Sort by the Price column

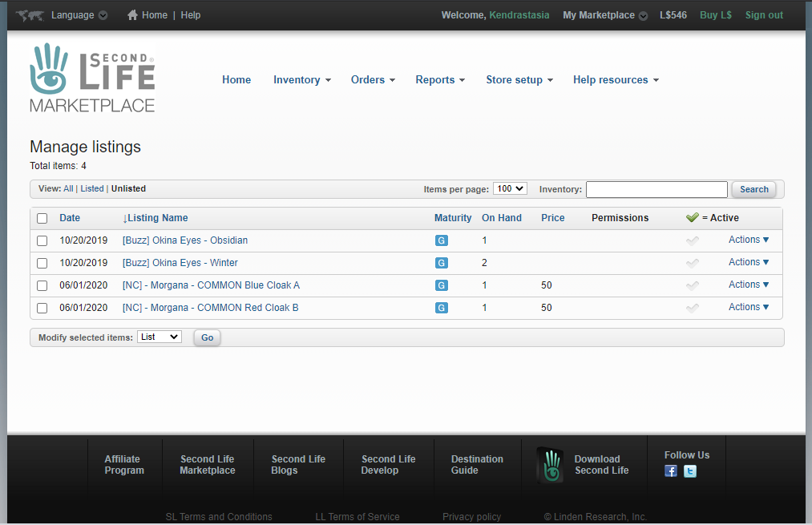[x=553, y=218]
